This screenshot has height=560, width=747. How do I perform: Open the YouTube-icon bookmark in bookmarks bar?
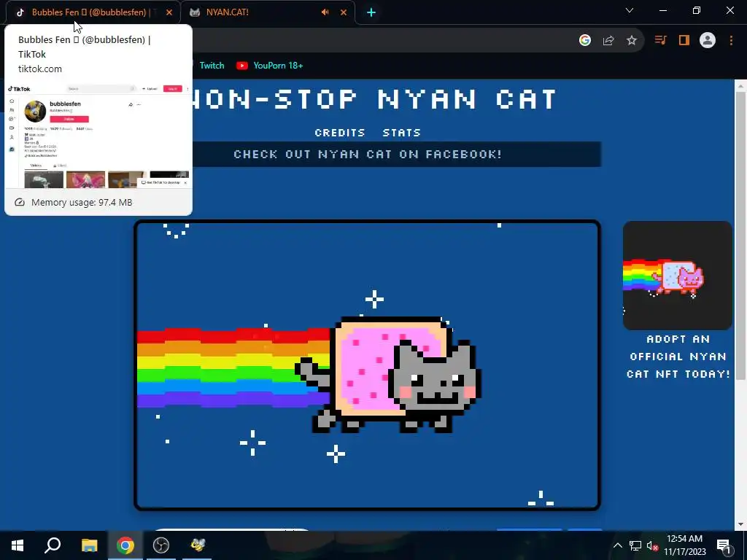click(270, 66)
